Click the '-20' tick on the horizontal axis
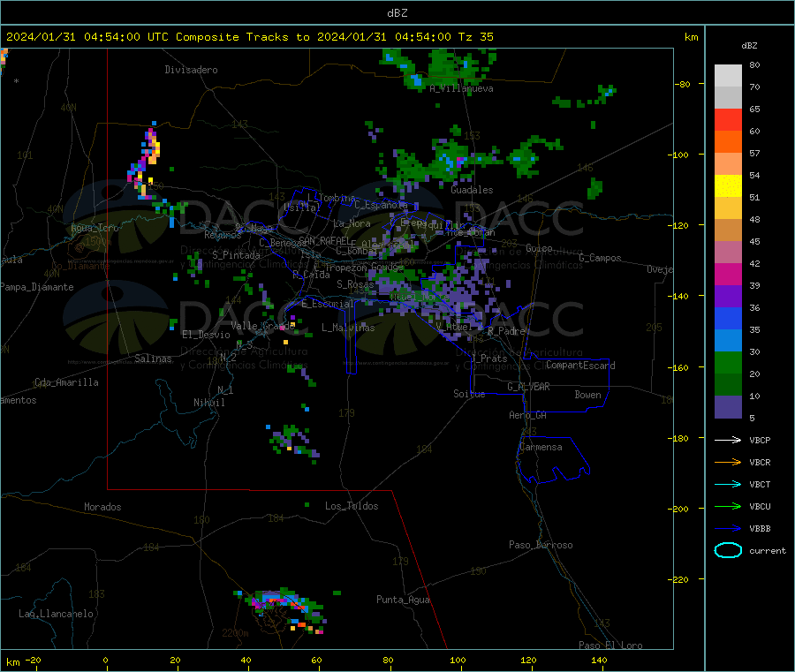The height and width of the screenshot is (672, 795). (34, 661)
